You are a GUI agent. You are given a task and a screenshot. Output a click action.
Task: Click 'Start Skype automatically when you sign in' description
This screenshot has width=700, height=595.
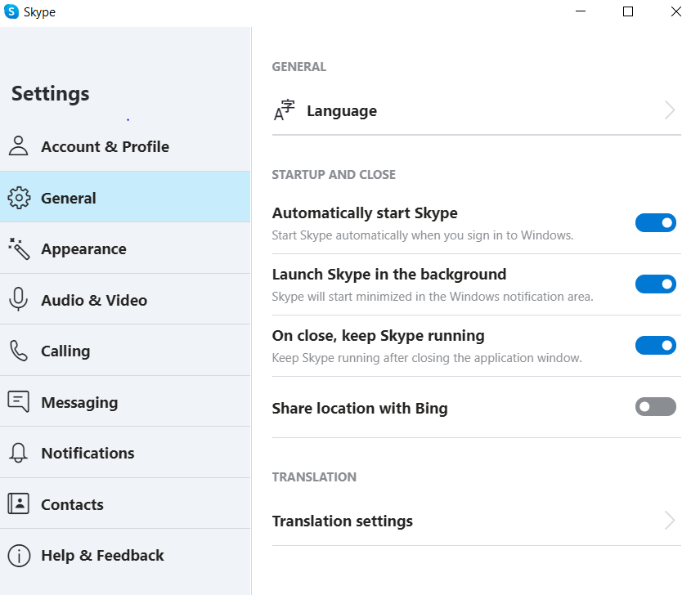(422, 235)
